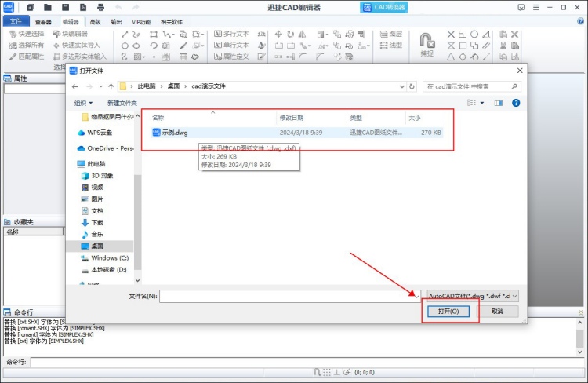Click 多行文本 in ribbon
The width and height of the screenshot is (588, 383).
click(x=232, y=34)
